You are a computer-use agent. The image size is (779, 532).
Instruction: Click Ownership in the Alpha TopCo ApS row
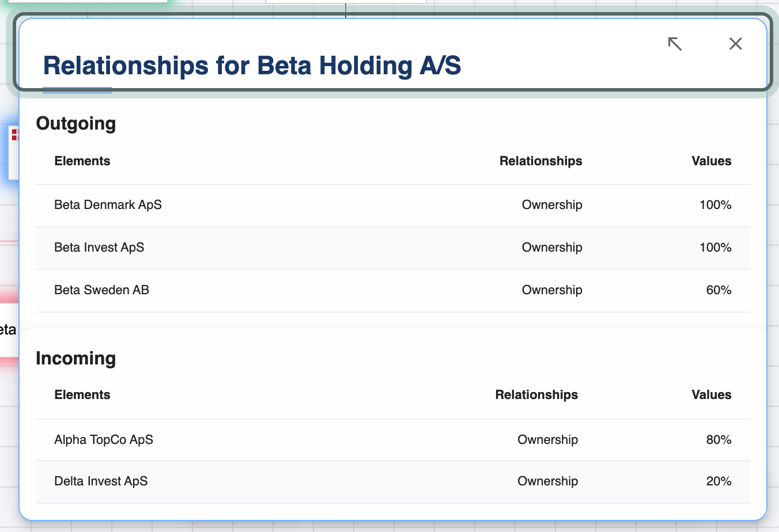pyautogui.click(x=547, y=440)
